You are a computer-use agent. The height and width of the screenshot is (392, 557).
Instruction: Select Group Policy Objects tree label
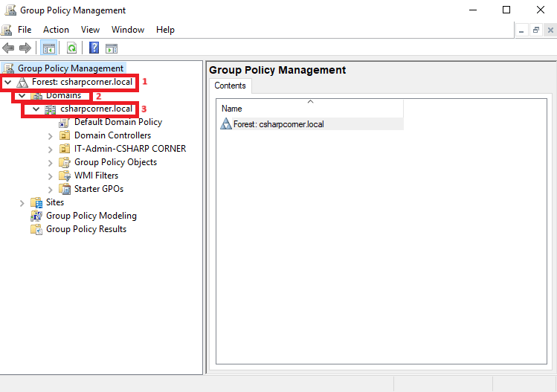(115, 162)
